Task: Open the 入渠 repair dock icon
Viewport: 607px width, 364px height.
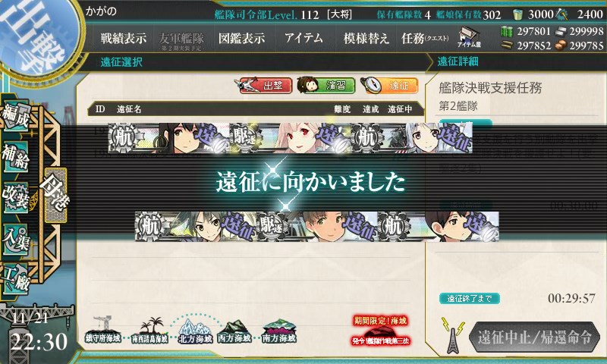Action: [x=15, y=238]
